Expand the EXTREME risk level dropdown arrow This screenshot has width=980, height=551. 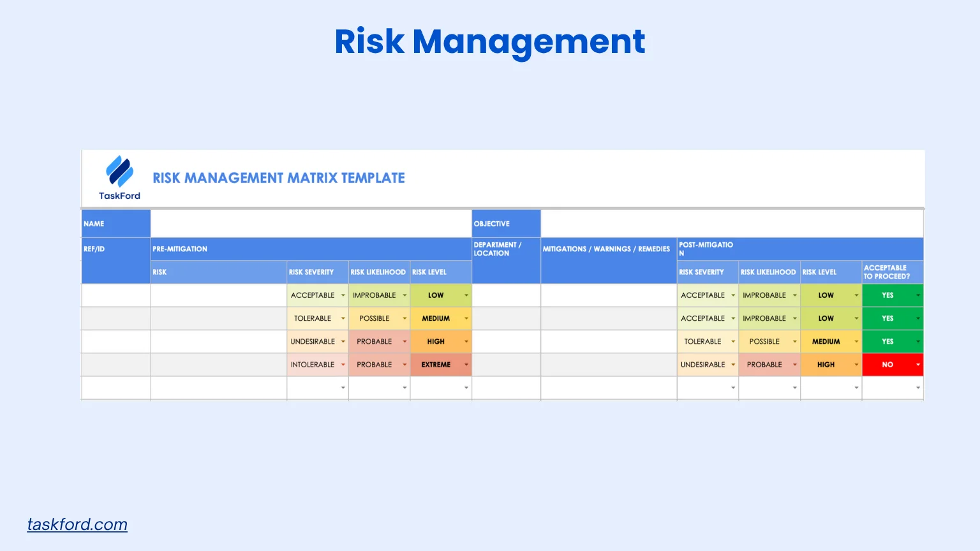pos(466,365)
